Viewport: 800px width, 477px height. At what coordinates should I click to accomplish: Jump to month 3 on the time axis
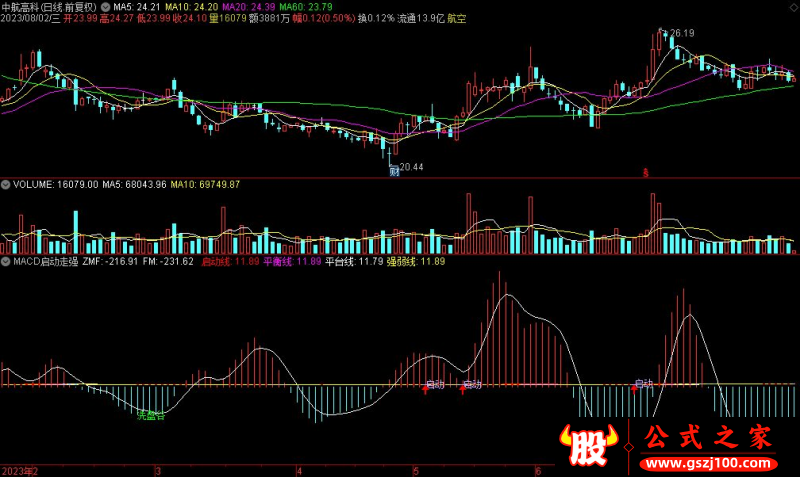click(158, 471)
